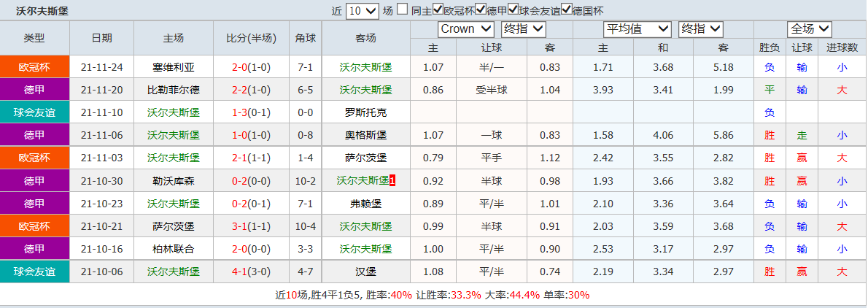Click 沃尔夫斯堡 away team in the 21-11-24 row

click(x=366, y=68)
